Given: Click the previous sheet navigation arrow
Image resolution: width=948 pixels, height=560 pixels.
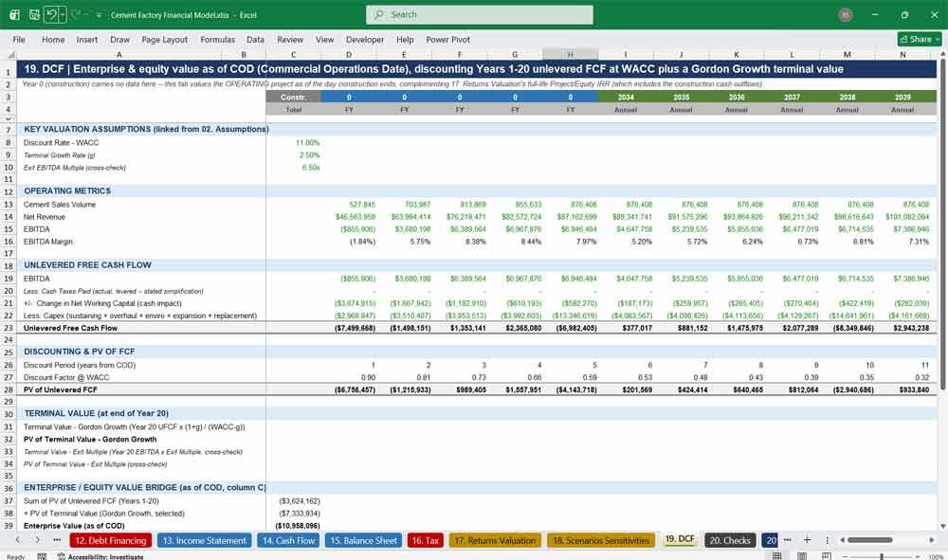Looking at the screenshot, I should (x=18, y=540).
